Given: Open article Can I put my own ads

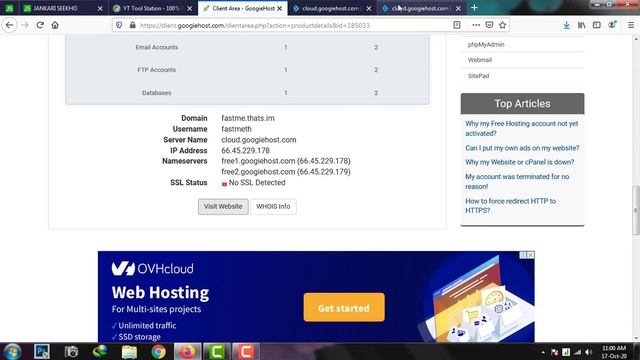Looking at the screenshot, I should [522, 148].
